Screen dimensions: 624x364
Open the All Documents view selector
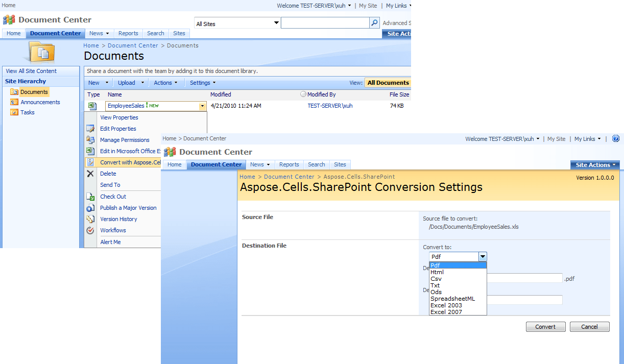(x=388, y=83)
